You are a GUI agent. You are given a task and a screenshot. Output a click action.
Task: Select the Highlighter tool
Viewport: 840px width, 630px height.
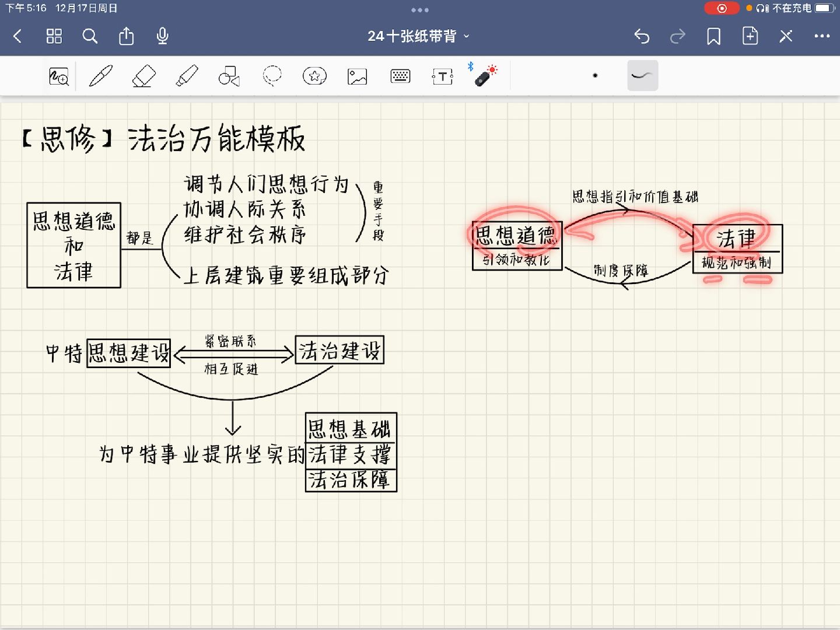(x=187, y=76)
